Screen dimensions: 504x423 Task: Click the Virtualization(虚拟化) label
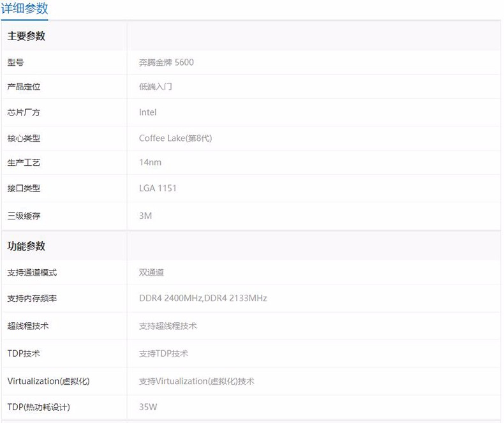point(48,382)
